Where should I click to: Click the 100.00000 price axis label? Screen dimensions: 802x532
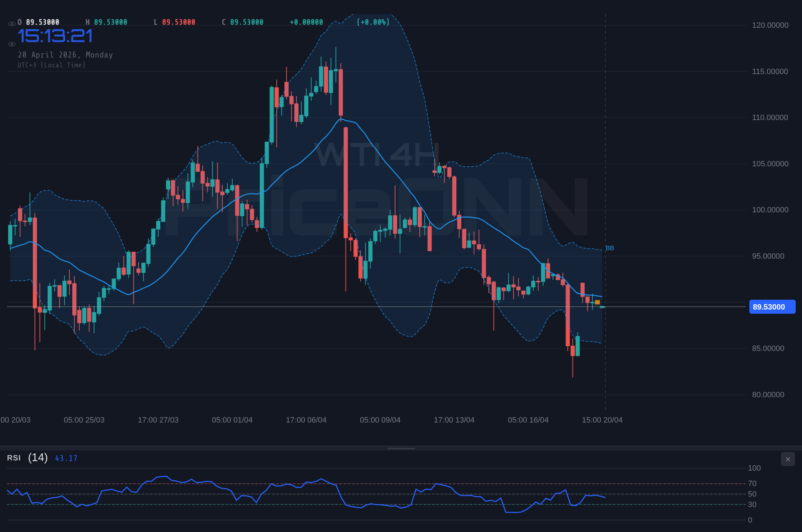(x=770, y=210)
